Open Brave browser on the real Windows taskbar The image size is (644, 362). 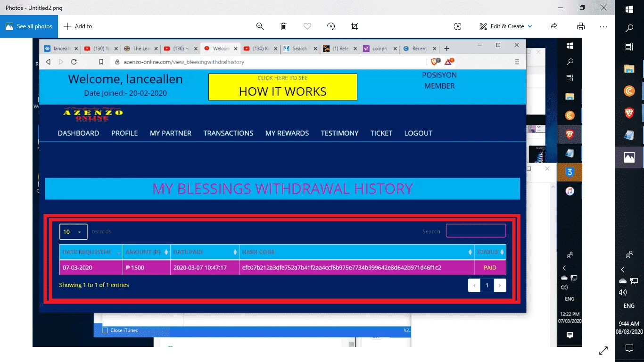[629, 113]
